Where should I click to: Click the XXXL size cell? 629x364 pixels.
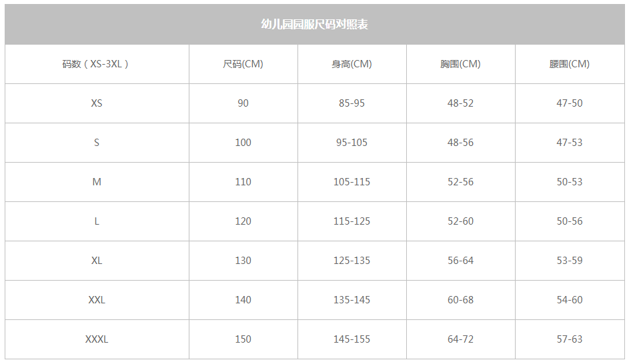pos(97,339)
